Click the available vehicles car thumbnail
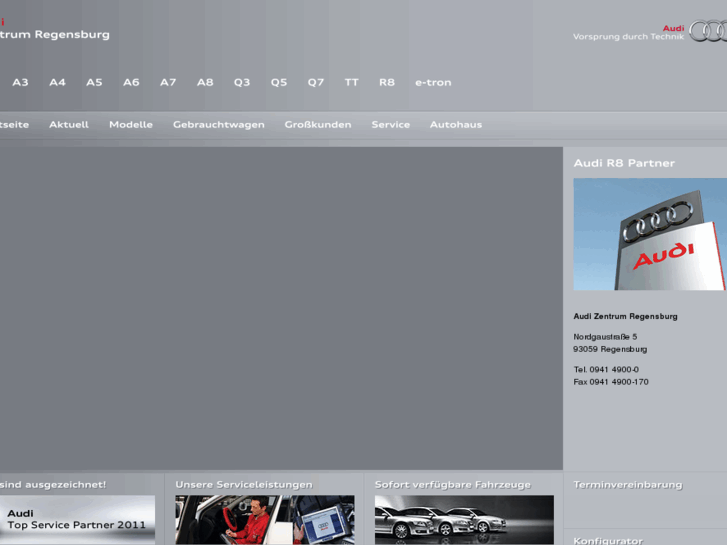The width and height of the screenshot is (727, 545). [464, 520]
